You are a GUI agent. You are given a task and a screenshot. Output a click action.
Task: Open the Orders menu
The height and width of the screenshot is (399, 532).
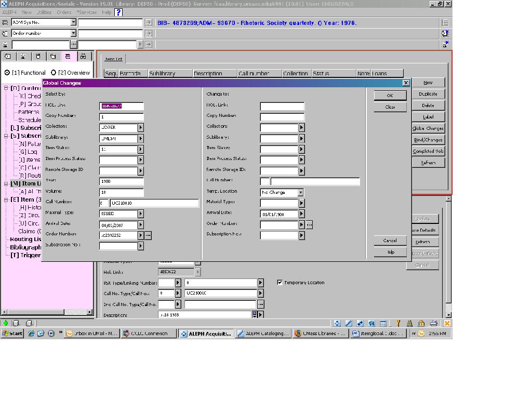click(x=64, y=12)
